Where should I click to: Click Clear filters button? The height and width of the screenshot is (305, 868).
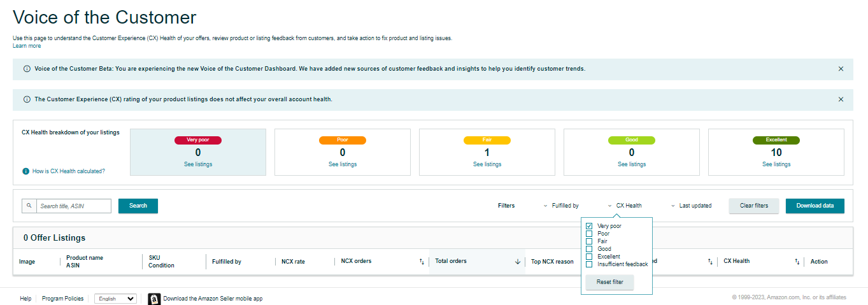click(754, 206)
